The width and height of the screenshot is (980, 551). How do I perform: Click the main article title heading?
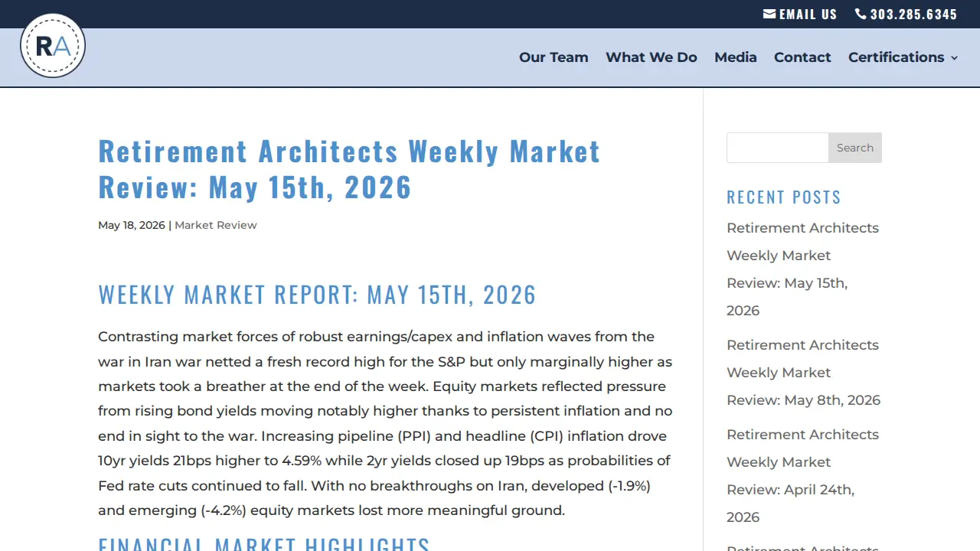click(x=349, y=168)
